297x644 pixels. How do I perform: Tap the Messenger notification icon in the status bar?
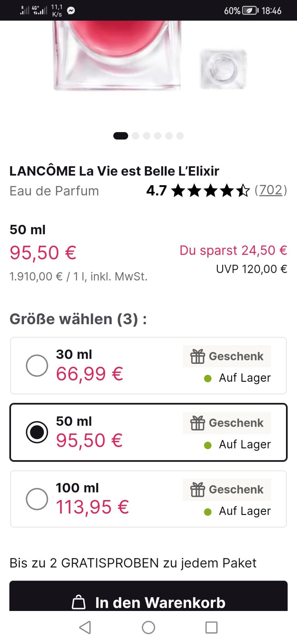tap(71, 11)
